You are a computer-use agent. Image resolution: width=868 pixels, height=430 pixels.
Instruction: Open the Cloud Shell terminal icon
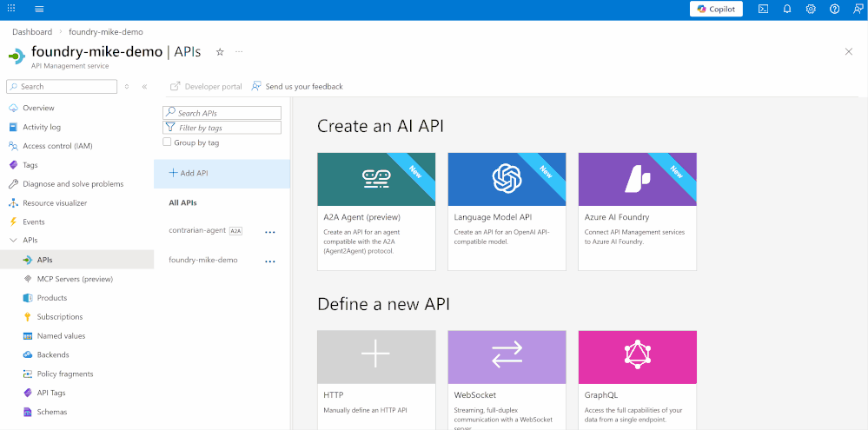[763, 9]
